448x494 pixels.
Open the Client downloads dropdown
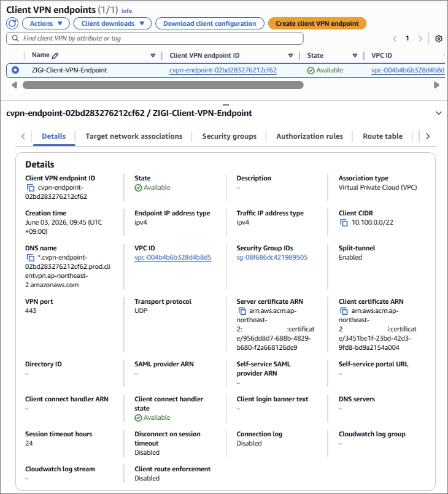[112, 23]
